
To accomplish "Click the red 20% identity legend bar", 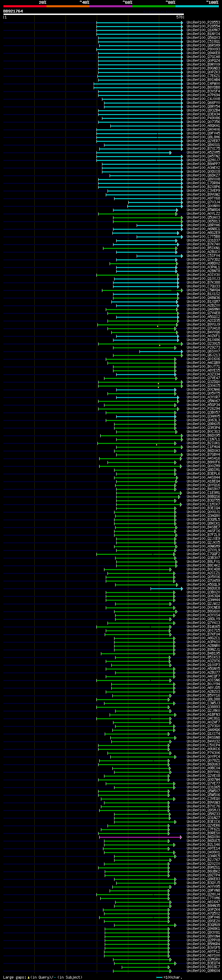I will pos(25,6).
